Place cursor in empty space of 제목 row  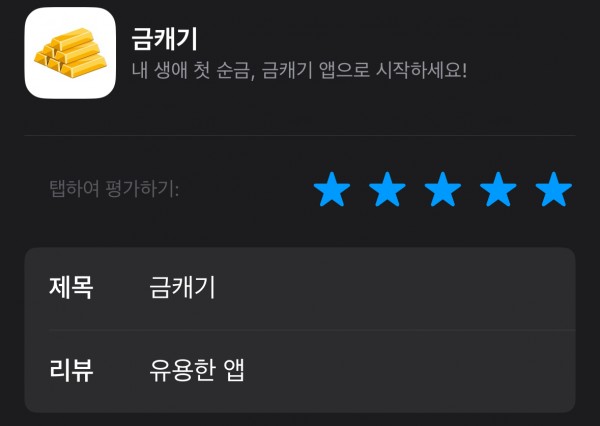click(394, 288)
